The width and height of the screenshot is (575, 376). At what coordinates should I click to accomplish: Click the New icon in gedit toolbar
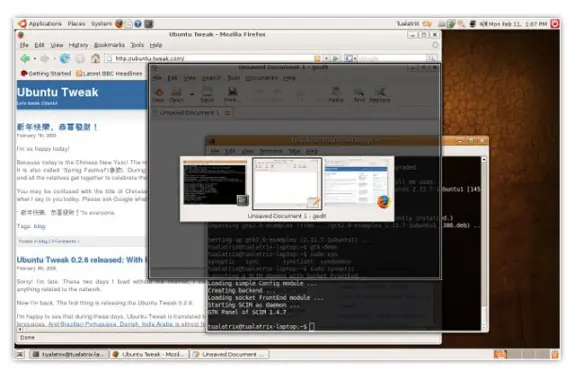[x=158, y=94]
